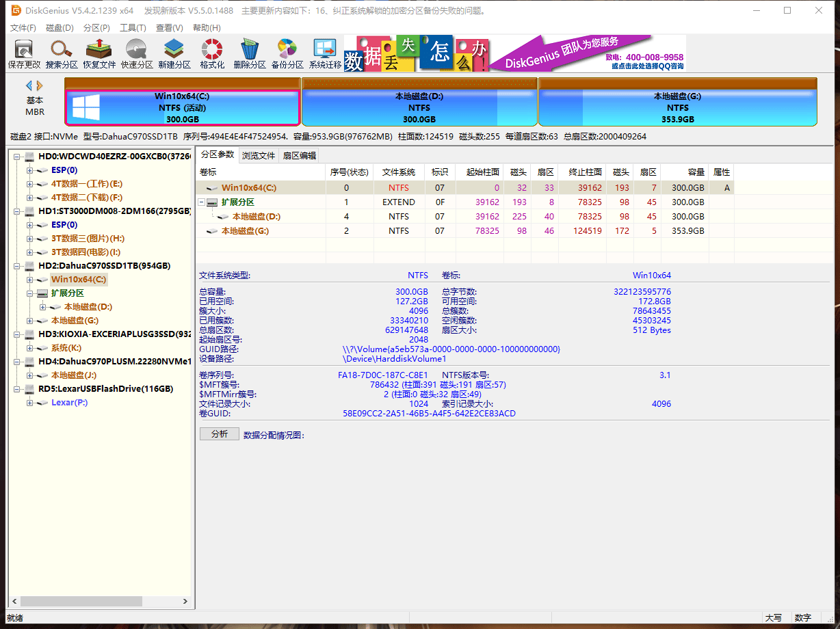Viewport: 840px width, 629px height.
Task: Open the 帮助(H) menu
Action: (207, 28)
